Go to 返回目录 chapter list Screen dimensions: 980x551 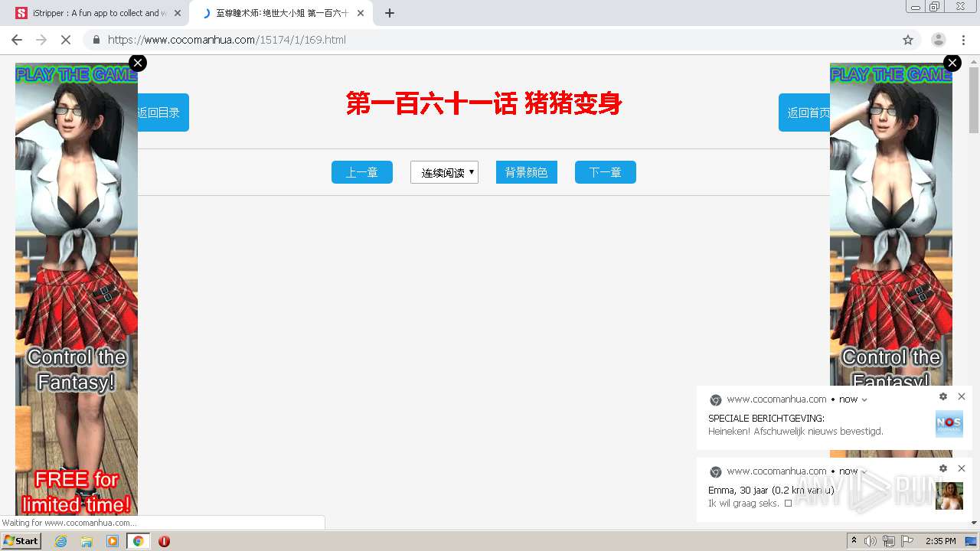click(x=162, y=112)
